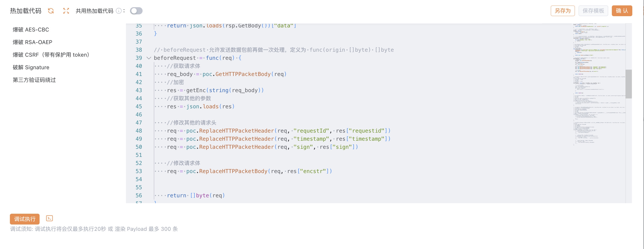Click the 另存为 button
The image size is (644, 249).
(x=563, y=11)
